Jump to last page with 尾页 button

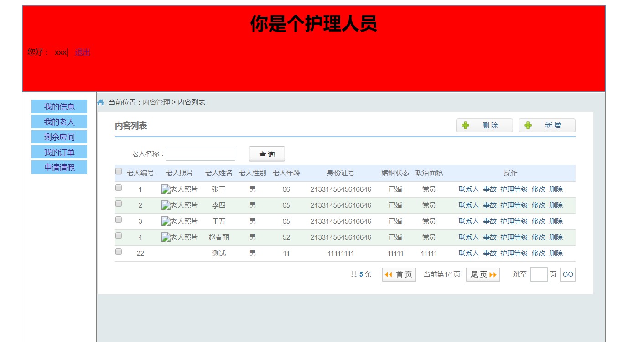coord(483,274)
